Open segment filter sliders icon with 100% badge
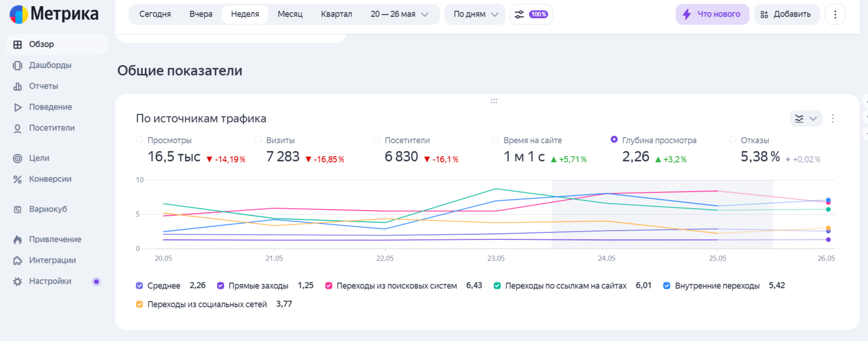This screenshot has width=868, height=341. click(x=531, y=14)
